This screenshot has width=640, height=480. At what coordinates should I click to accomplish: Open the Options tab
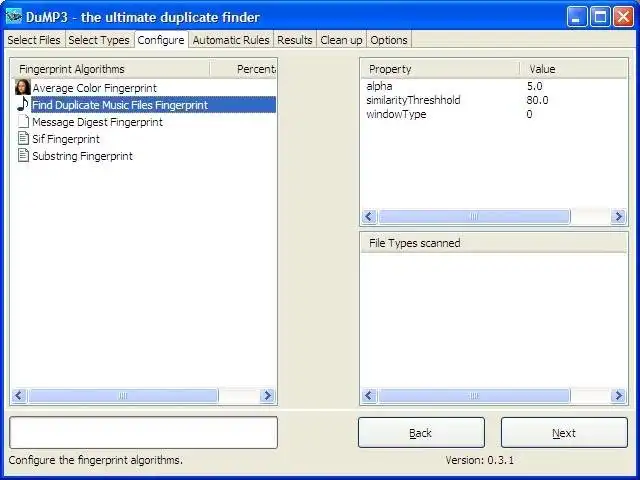389,40
